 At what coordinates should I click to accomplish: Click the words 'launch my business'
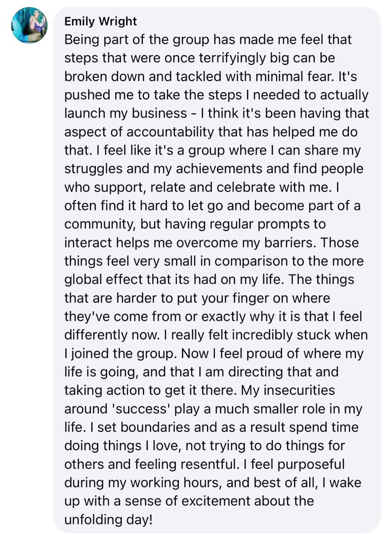(x=126, y=113)
